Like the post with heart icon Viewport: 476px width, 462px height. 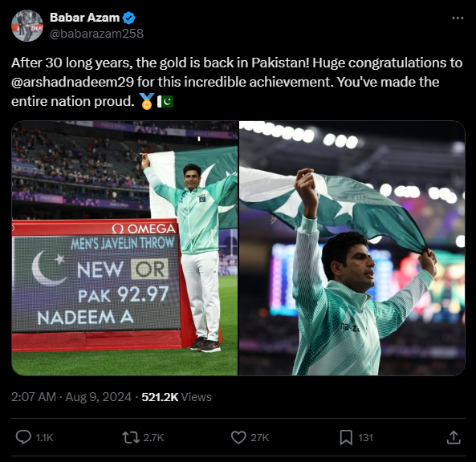[x=238, y=437]
